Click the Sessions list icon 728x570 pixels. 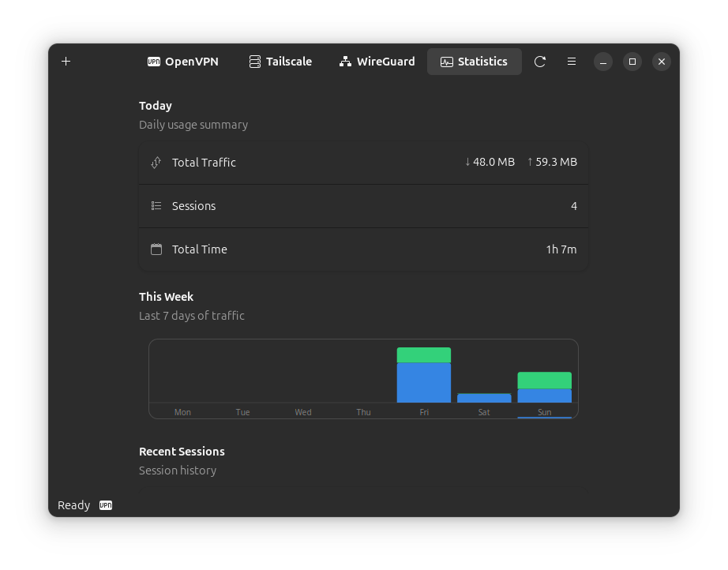coord(156,205)
